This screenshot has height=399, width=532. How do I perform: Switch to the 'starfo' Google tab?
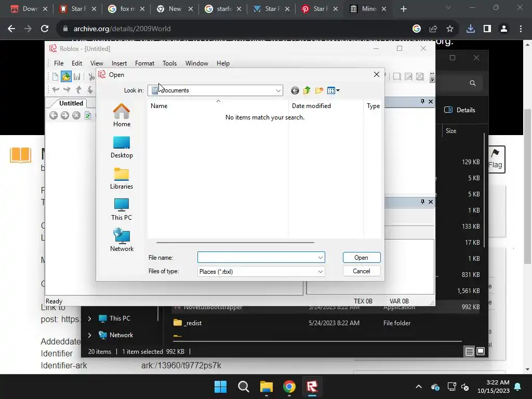click(x=224, y=9)
